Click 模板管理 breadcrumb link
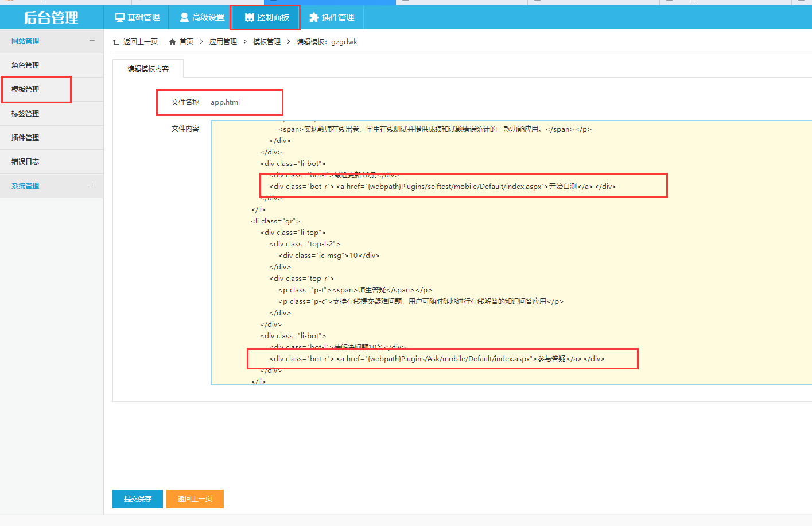 tap(266, 42)
